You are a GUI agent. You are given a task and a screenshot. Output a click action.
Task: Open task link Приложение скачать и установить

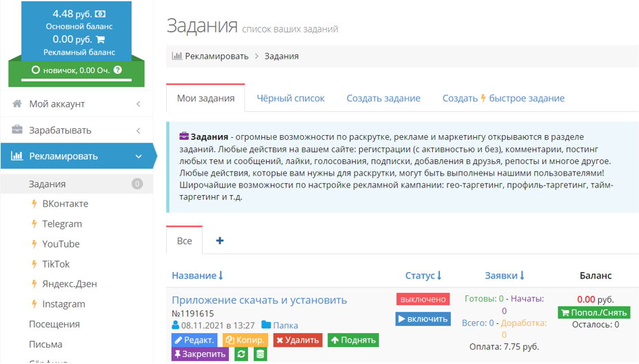[x=259, y=300]
